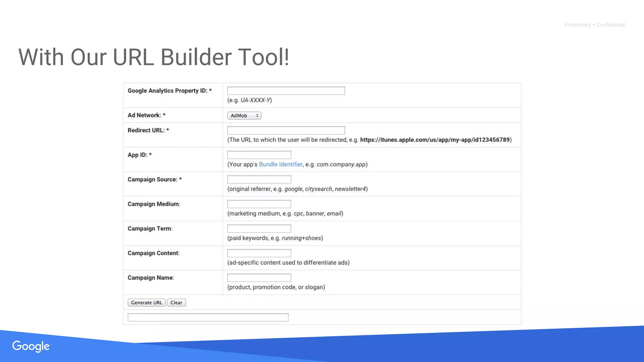This screenshot has width=644, height=362.
Task: Open the Bundle Identifier link
Action: pyautogui.click(x=281, y=164)
